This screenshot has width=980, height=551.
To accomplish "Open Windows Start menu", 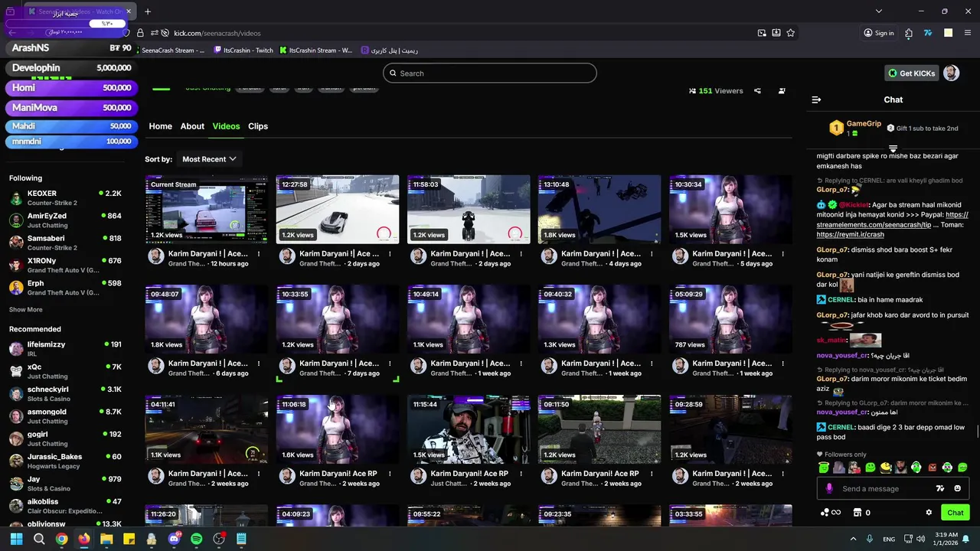I will click(x=16, y=539).
